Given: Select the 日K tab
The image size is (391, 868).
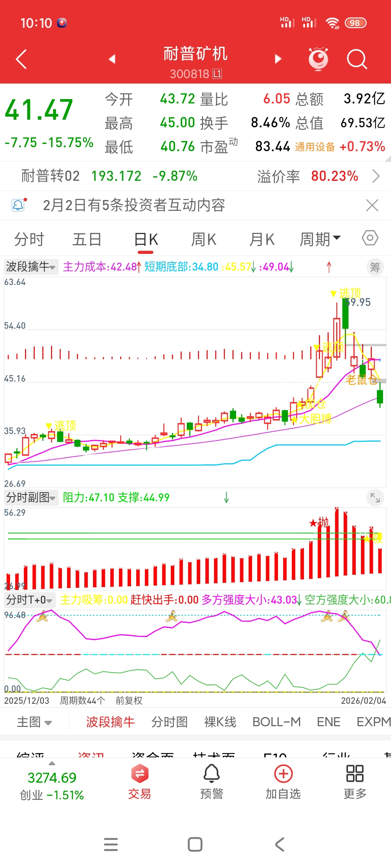Looking at the screenshot, I should coord(146,239).
